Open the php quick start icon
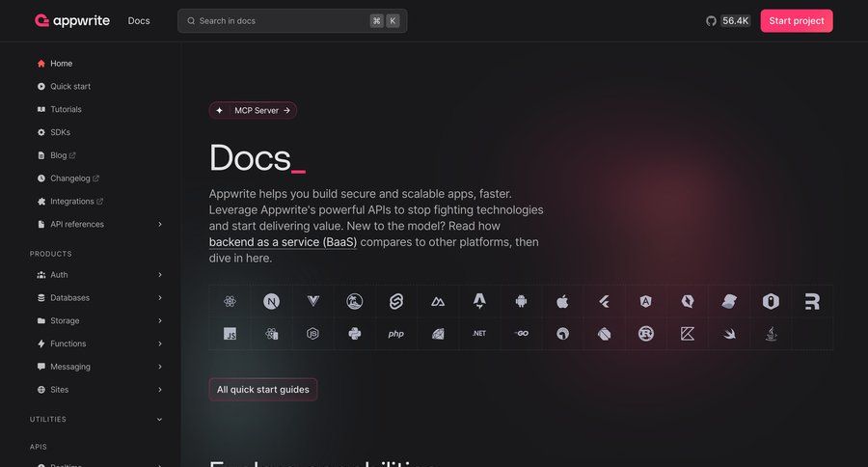868x467 pixels. pos(395,334)
